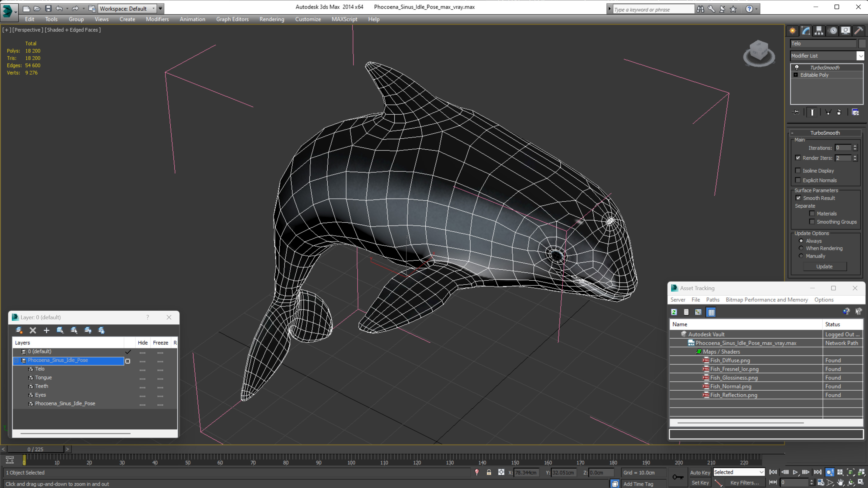Click the Play Animation button

coord(795,472)
